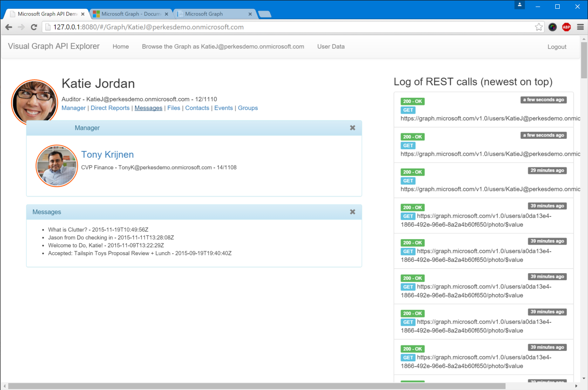Image resolution: width=588 pixels, height=390 pixels.
Task: Open a new browser tab
Action: (x=265, y=14)
